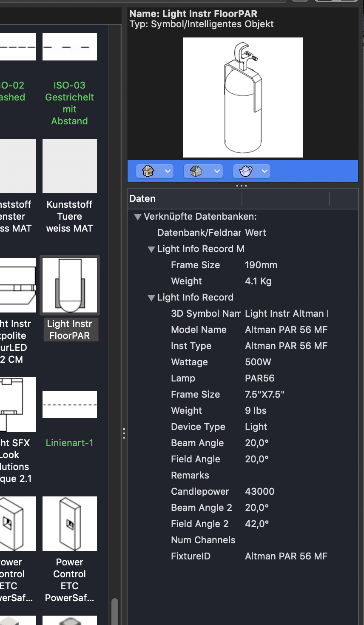Click the FixtureID value Altman PAR 56 MF
This screenshot has height=625, width=364.
point(286,556)
